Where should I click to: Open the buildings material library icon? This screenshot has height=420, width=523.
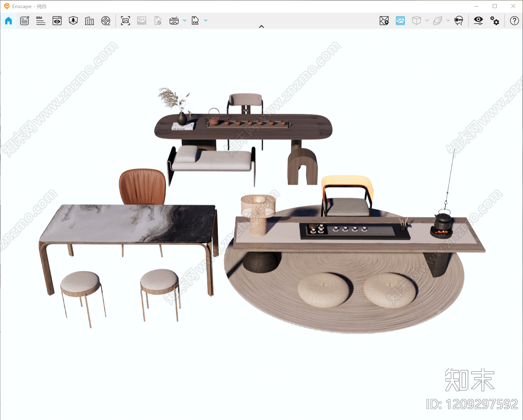[x=89, y=21]
